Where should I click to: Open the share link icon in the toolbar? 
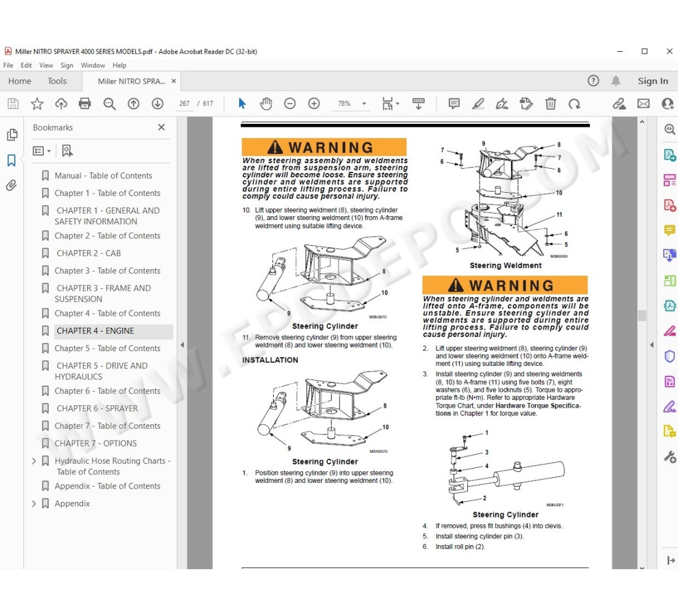(618, 103)
